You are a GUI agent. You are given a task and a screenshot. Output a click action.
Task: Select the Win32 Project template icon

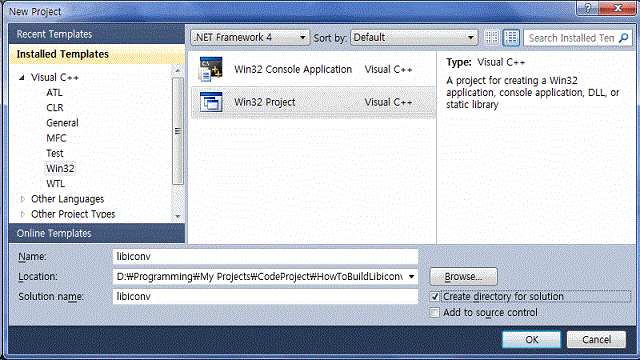(211, 102)
